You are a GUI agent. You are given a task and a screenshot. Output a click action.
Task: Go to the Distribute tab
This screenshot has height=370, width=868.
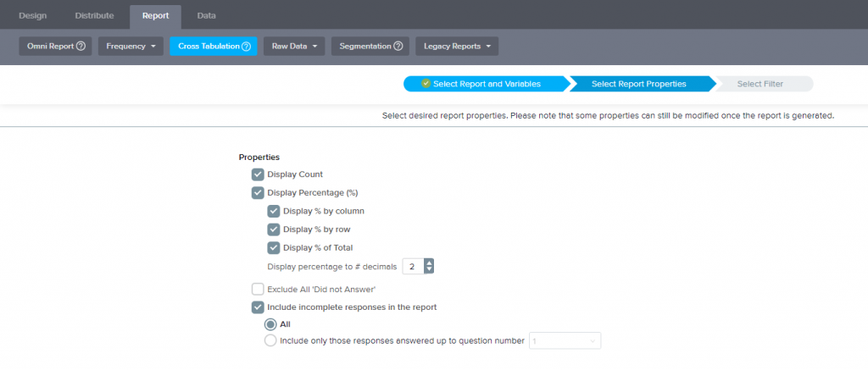(x=94, y=15)
